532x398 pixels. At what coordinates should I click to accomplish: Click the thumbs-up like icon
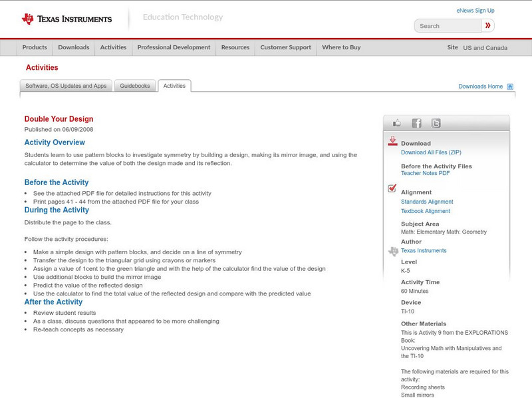(396, 123)
